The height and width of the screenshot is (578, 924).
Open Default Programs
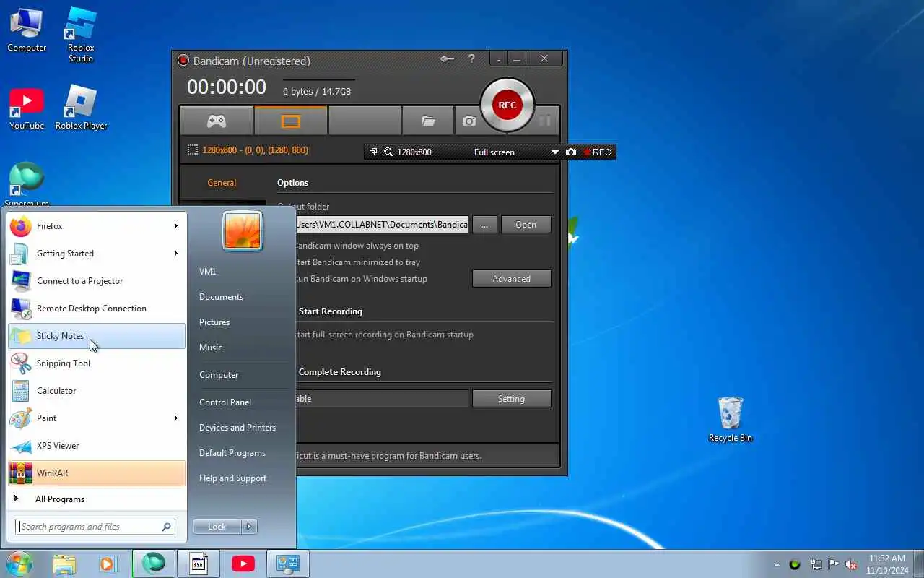click(x=232, y=453)
